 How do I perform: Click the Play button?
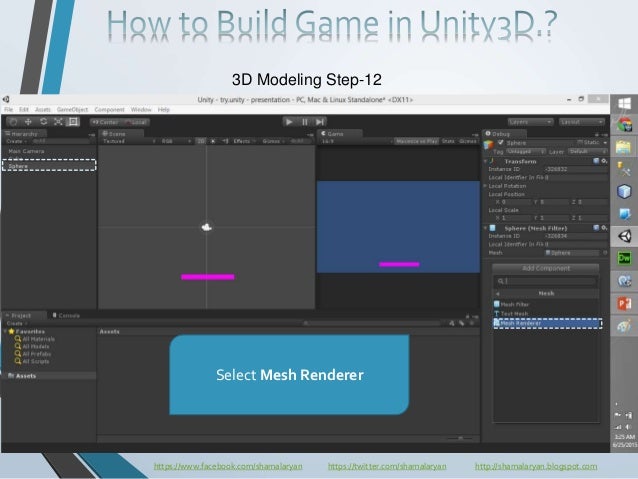(289, 122)
